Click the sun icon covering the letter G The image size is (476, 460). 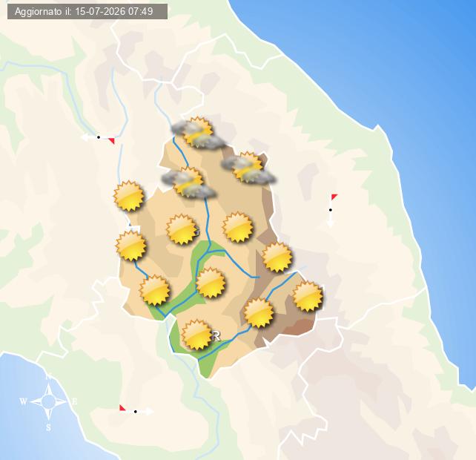click(182, 229)
